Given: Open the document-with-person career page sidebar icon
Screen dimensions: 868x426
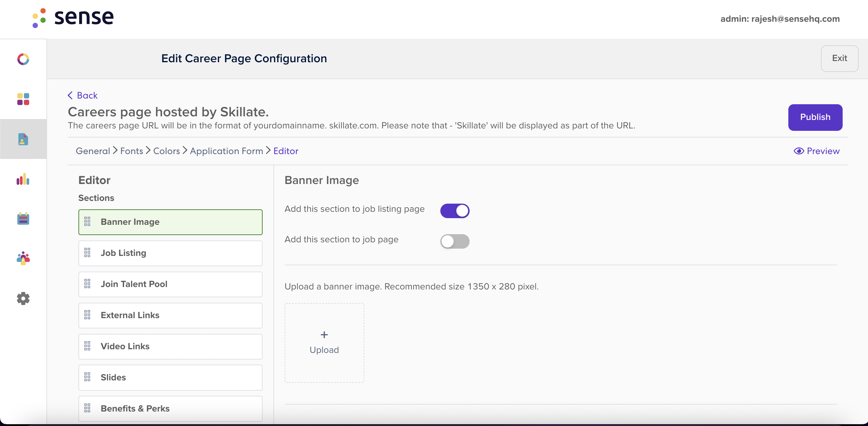Looking at the screenshot, I should 23,139.
